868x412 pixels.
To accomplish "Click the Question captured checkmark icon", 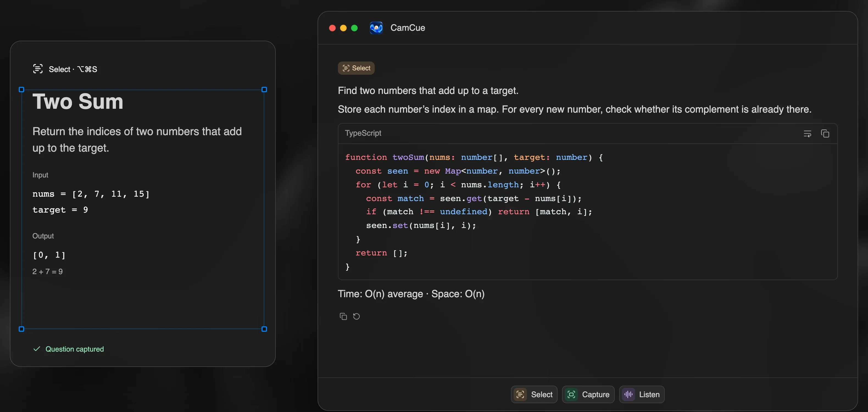I will (37, 349).
